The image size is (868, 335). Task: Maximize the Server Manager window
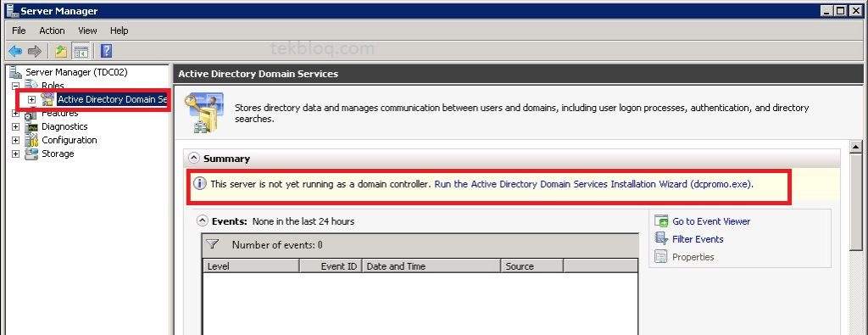[x=840, y=10]
